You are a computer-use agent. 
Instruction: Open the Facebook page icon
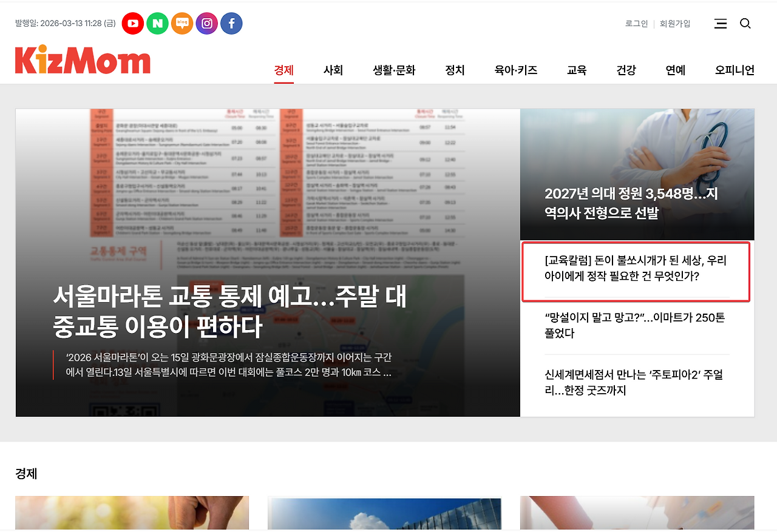click(231, 24)
